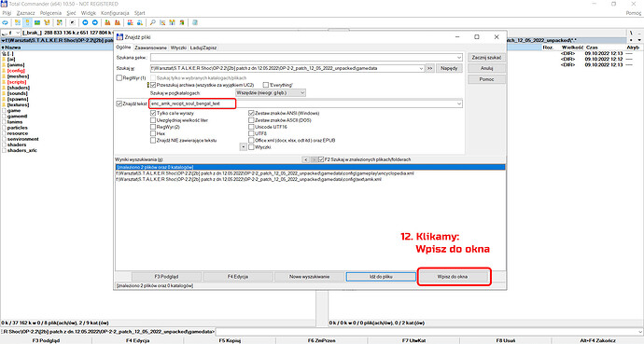
Task: Click the magnifier search icon in toolbar
Action: [152, 22]
